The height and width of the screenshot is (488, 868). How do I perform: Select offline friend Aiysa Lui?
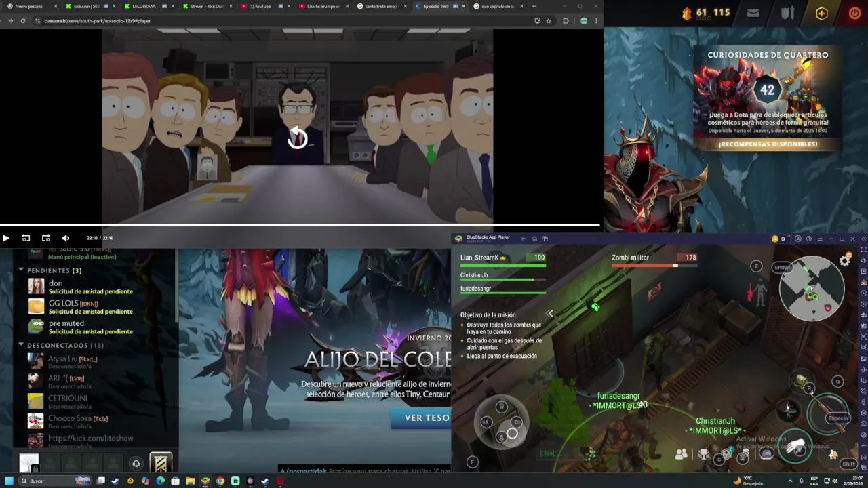point(95,361)
